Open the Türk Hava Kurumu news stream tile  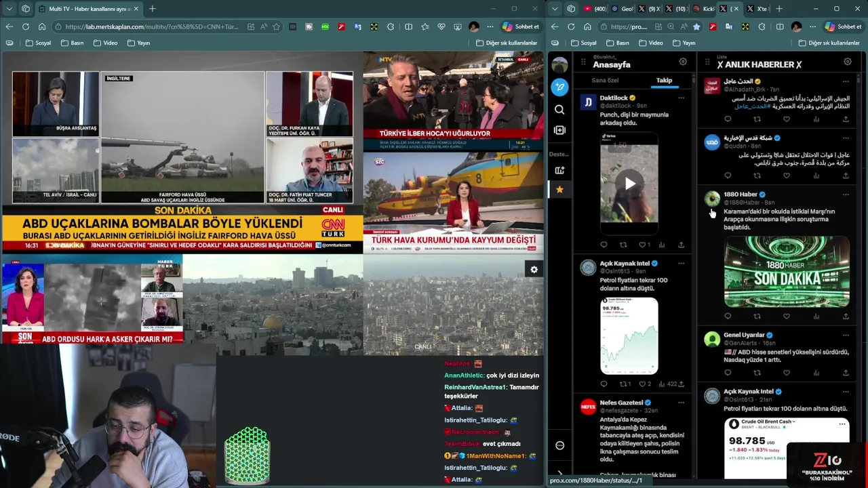click(x=453, y=203)
